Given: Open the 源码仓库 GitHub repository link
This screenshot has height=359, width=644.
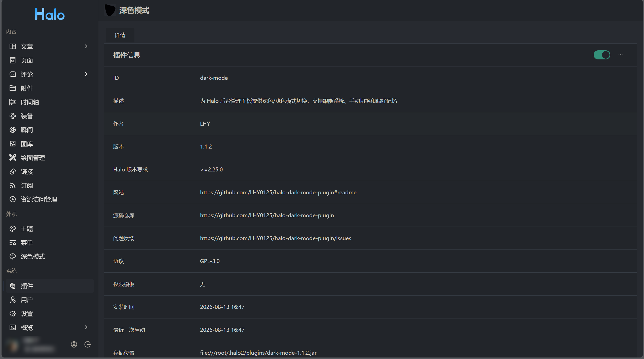Looking at the screenshot, I should click(x=267, y=215).
